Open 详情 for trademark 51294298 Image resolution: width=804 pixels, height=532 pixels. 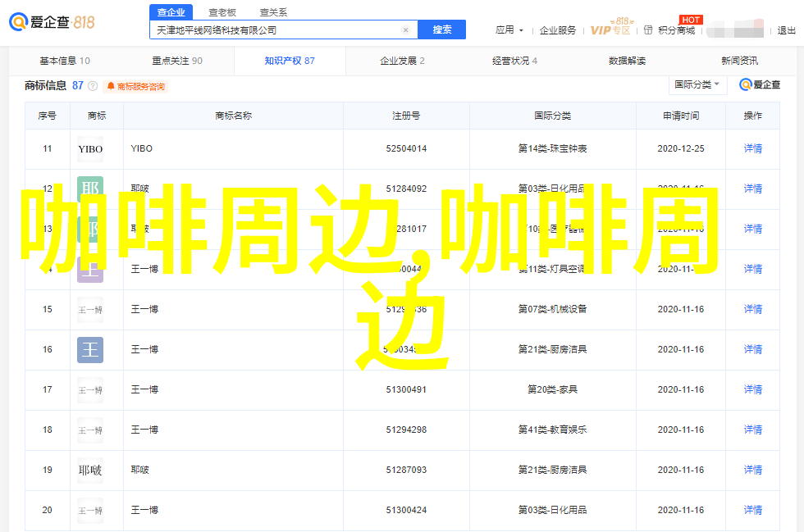coord(753,430)
